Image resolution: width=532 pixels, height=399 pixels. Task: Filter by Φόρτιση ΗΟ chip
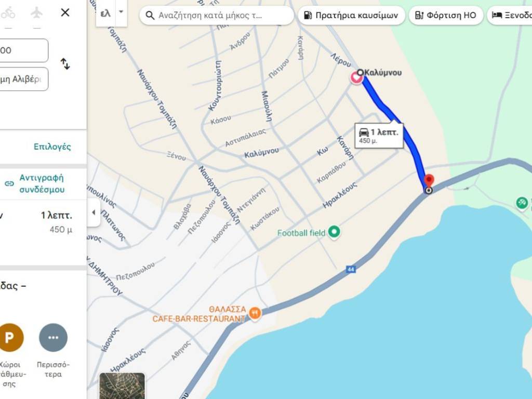pyautogui.click(x=446, y=15)
